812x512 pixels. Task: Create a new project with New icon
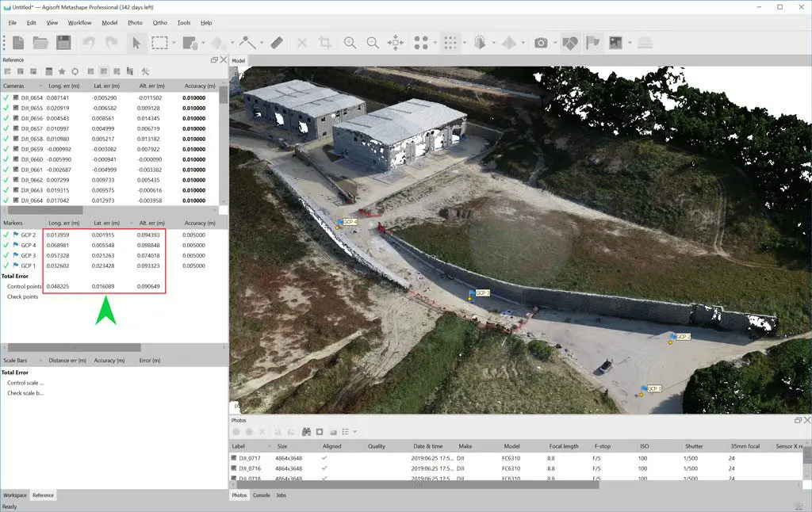[x=18, y=43]
